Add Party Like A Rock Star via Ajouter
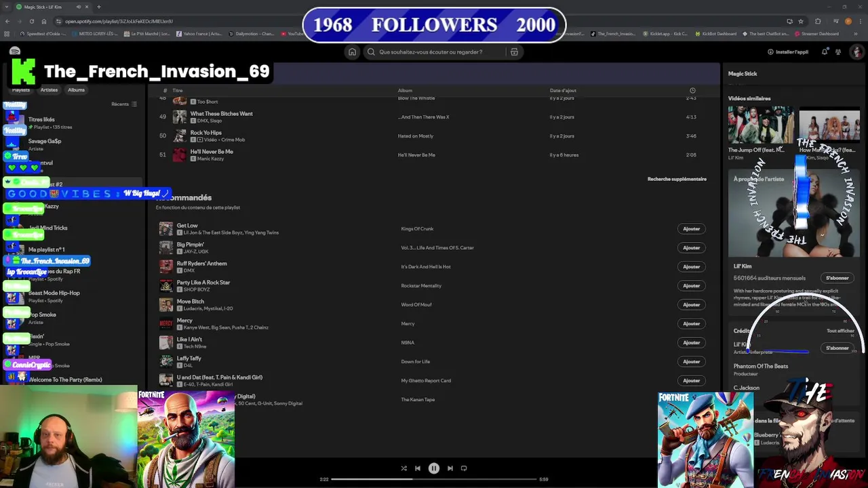 coord(691,285)
